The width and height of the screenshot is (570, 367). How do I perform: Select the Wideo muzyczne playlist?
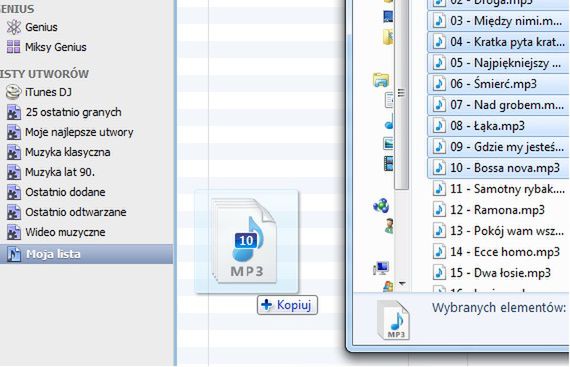tap(65, 232)
